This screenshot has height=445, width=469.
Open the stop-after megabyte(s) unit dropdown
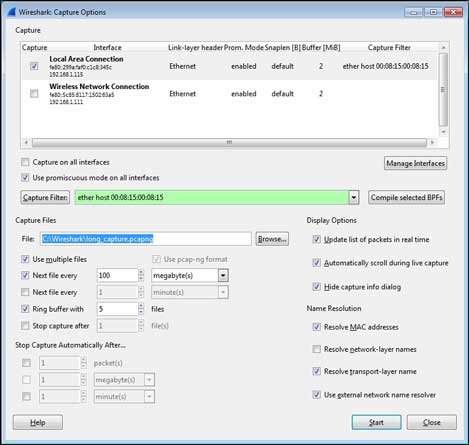[x=149, y=380]
